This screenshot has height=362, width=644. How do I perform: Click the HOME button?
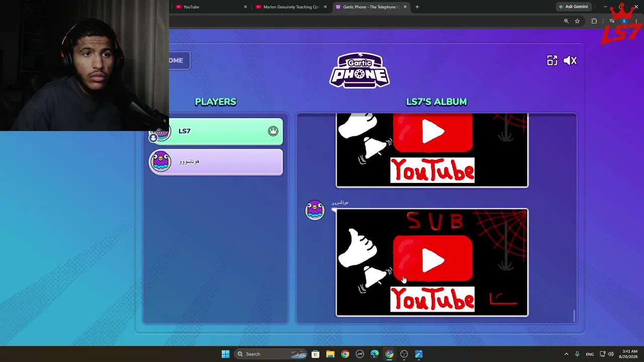tap(179, 60)
